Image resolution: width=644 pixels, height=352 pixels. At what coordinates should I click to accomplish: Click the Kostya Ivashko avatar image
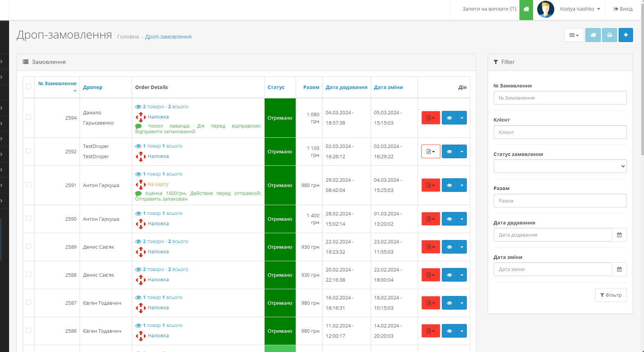tap(546, 9)
